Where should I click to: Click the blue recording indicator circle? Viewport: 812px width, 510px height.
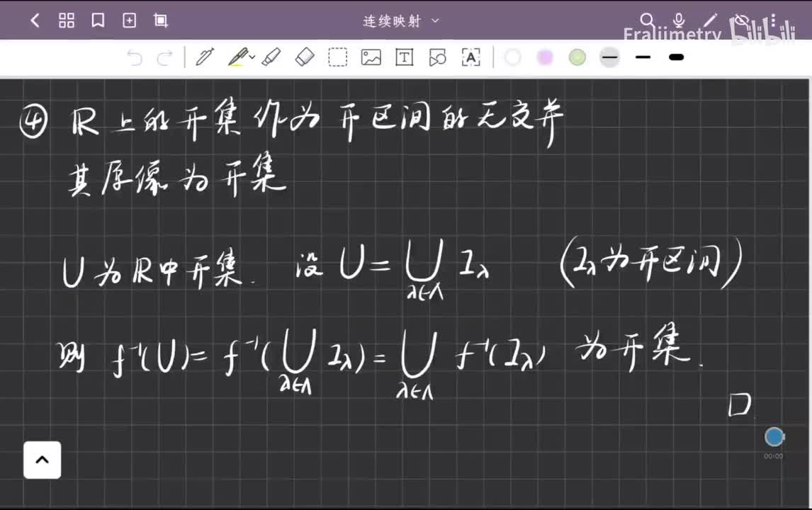click(x=774, y=437)
